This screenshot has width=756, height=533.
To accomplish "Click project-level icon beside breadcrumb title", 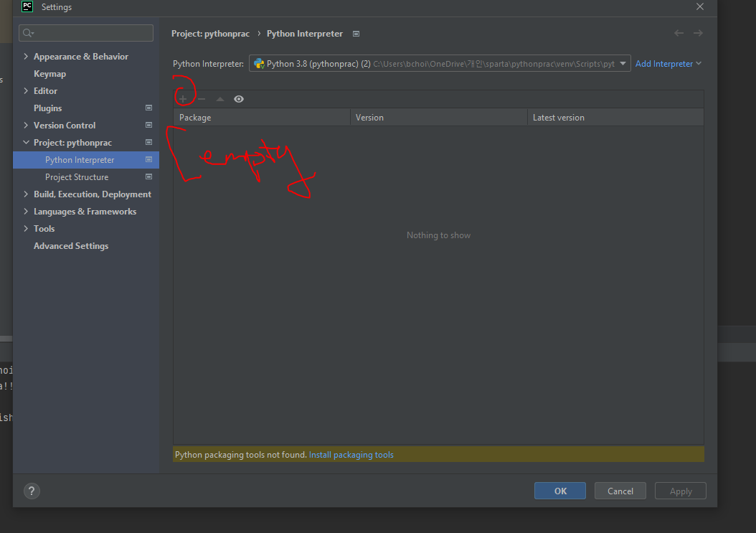I will click(356, 34).
